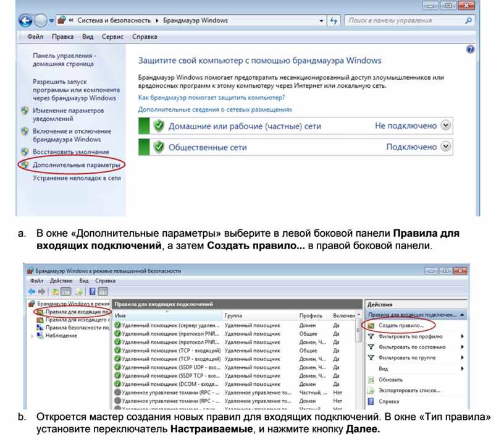Click the 'Справка' help icon in the Actions pane
This screenshot has width=504, height=447.
371,401
